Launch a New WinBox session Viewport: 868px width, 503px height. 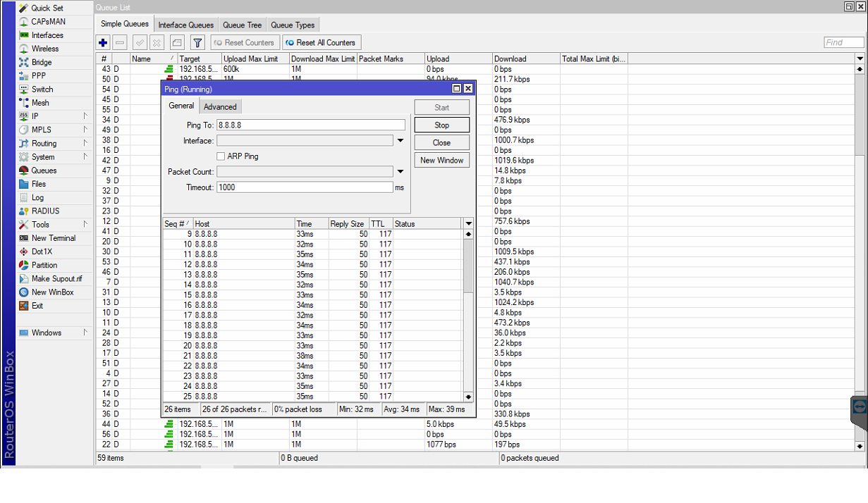click(x=52, y=292)
